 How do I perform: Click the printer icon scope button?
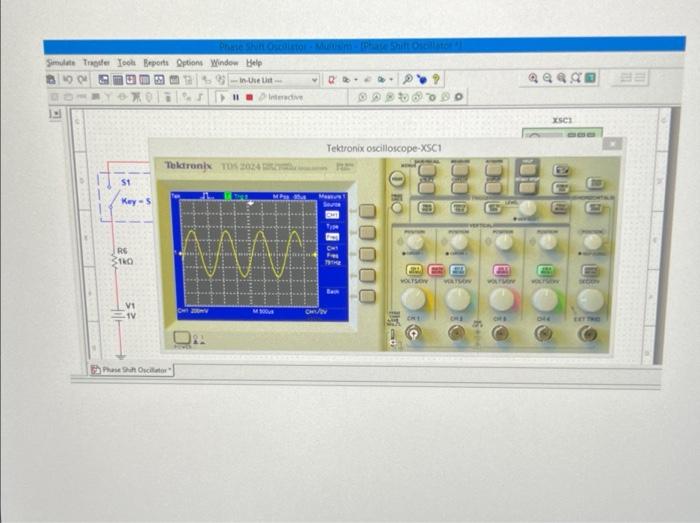pos(561,170)
